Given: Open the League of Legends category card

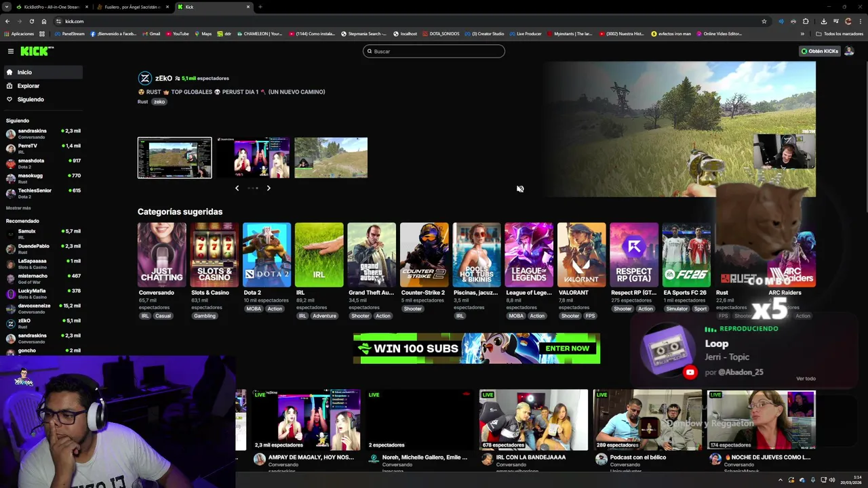Looking at the screenshot, I should coord(529,255).
